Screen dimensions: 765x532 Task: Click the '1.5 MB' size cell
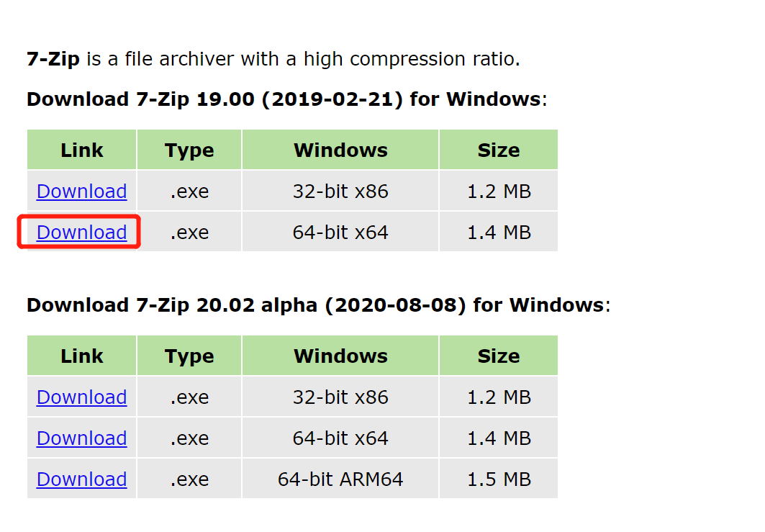499,479
